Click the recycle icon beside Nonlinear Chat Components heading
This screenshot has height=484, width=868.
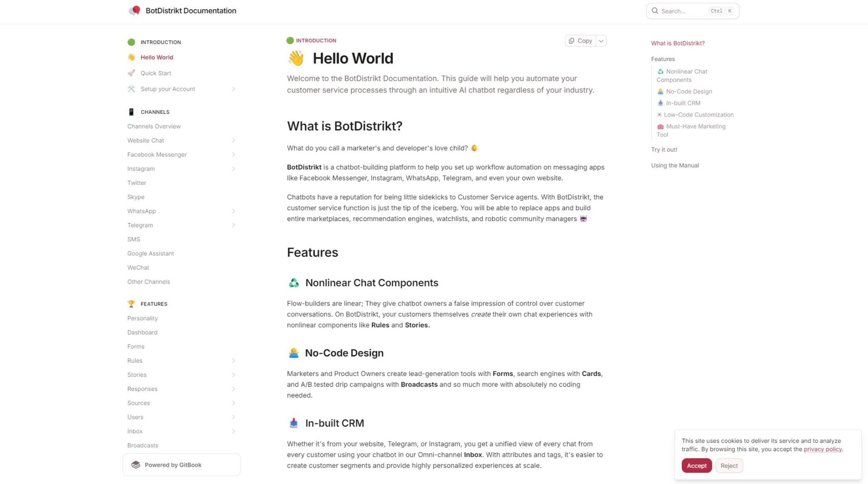click(294, 283)
